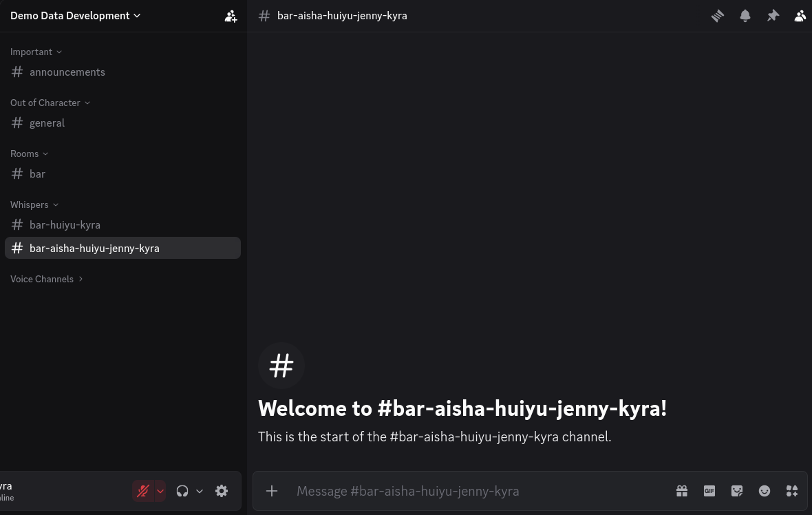Open the bar channel
This screenshot has height=515, width=812.
(122, 174)
